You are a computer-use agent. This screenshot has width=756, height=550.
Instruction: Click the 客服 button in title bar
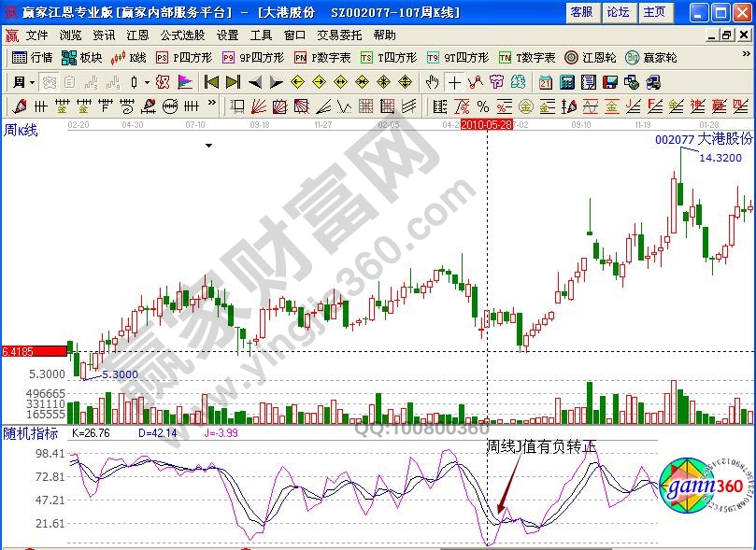coord(581,12)
